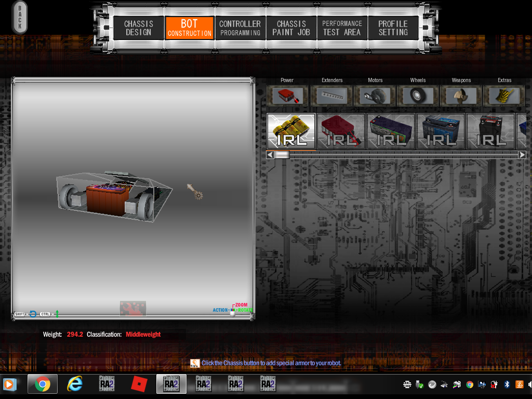Click the volume speaker tray icon
The width and height of the screenshot is (532, 399).
[530, 384]
